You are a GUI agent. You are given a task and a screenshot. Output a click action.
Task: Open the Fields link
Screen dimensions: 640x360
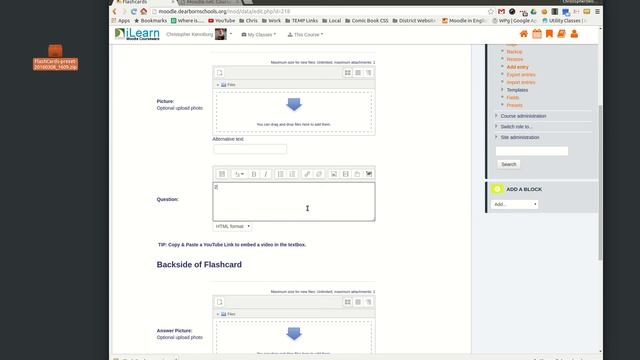point(513,98)
